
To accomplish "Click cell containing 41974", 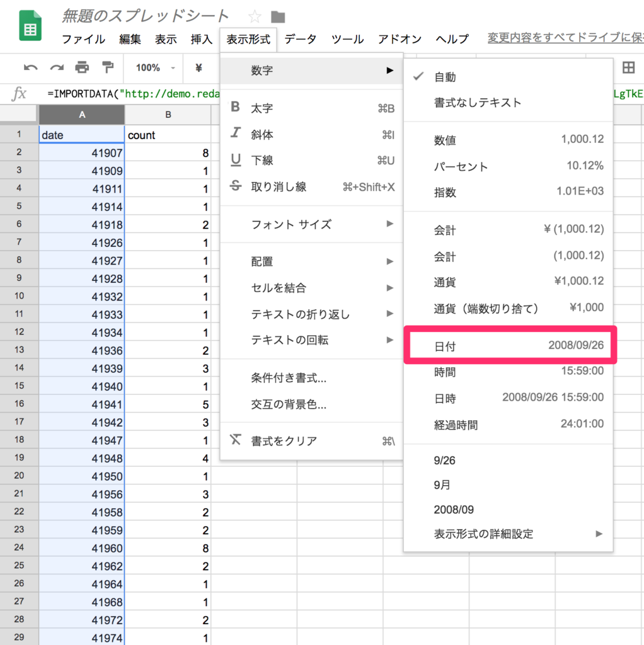I will (x=82, y=637).
